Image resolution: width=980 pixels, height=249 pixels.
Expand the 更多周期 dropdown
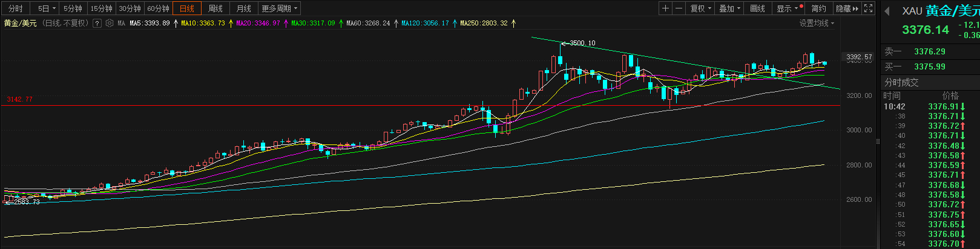[x=279, y=8]
